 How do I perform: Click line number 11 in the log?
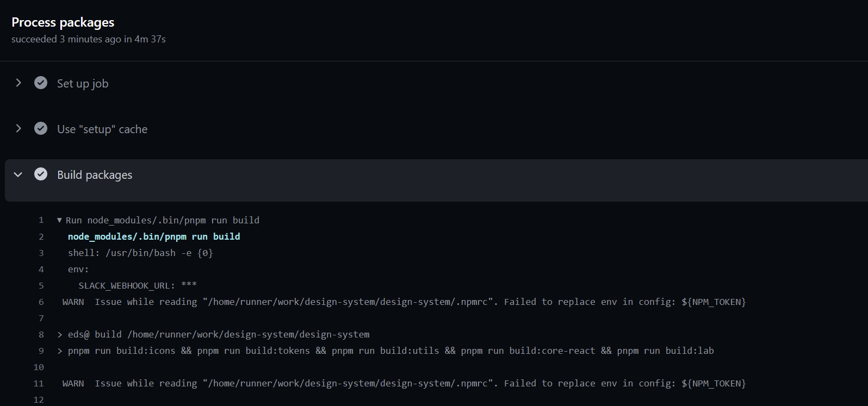[39, 383]
